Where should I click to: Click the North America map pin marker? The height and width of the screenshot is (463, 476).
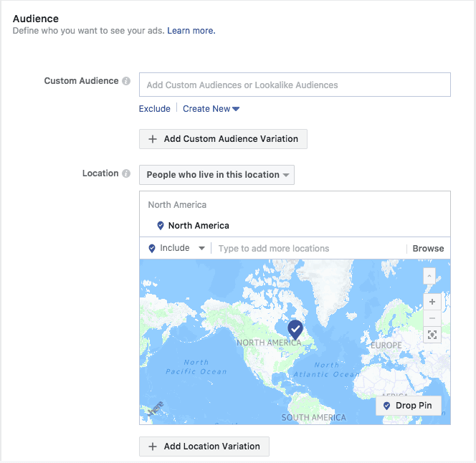tap(295, 330)
